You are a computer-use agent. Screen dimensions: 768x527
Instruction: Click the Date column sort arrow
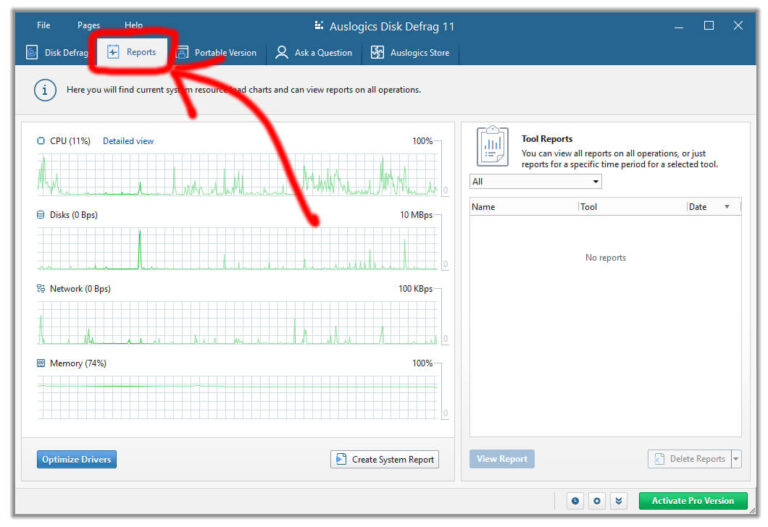727,207
